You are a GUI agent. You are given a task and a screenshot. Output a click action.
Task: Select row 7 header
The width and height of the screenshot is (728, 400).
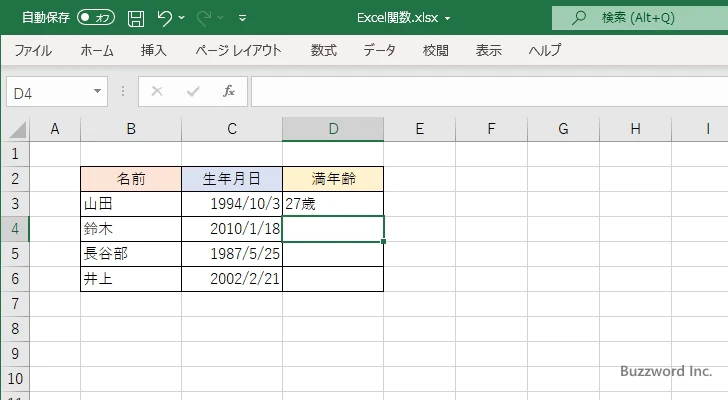coord(15,304)
